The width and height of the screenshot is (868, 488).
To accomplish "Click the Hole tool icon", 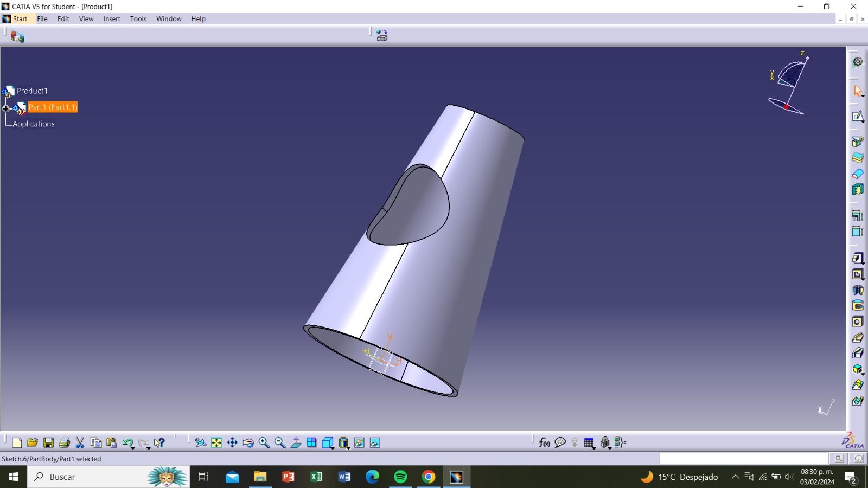I will click(x=858, y=322).
